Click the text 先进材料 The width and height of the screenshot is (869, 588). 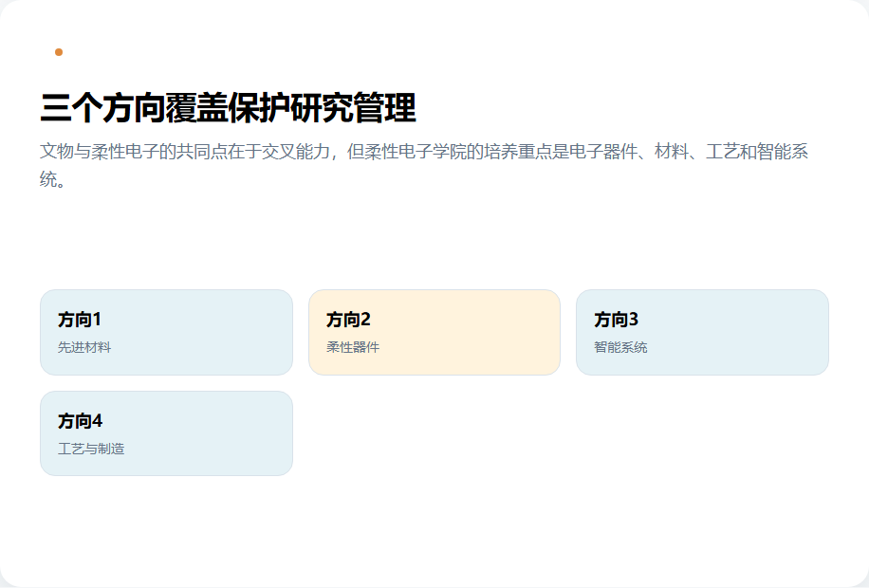tap(84, 347)
